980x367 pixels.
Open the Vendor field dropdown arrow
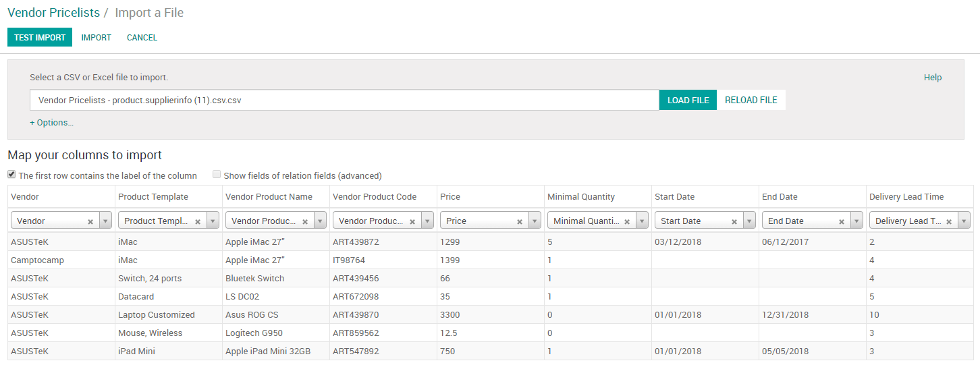click(105, 221)
